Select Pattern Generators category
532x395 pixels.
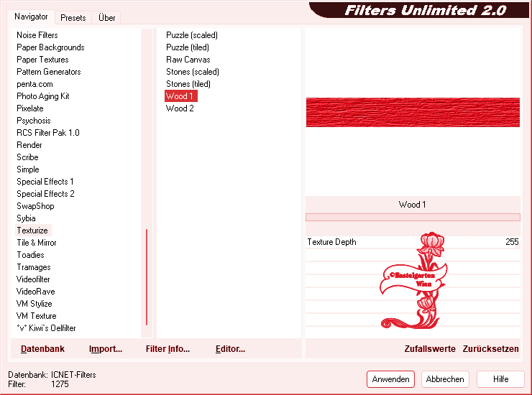(x=48, y=72)
